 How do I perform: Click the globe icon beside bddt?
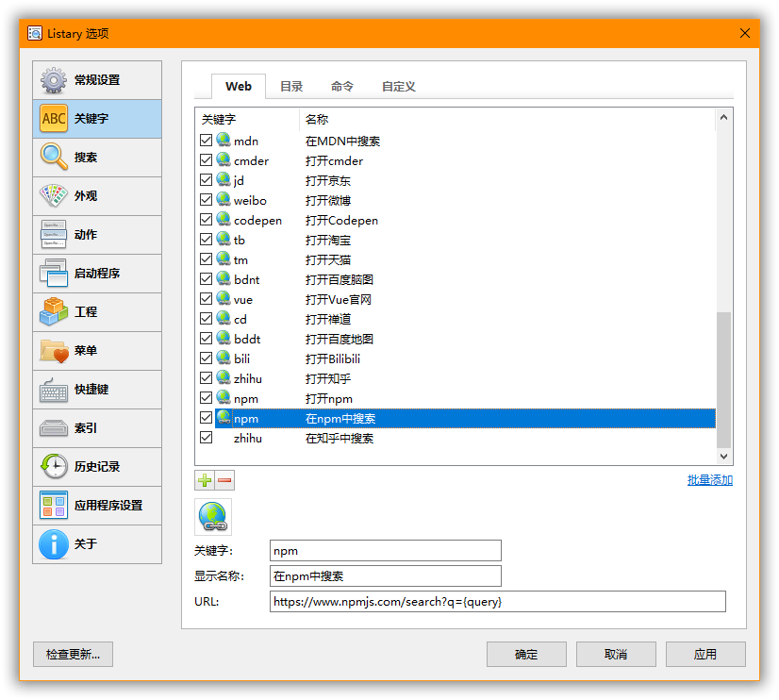coord(224,339)
